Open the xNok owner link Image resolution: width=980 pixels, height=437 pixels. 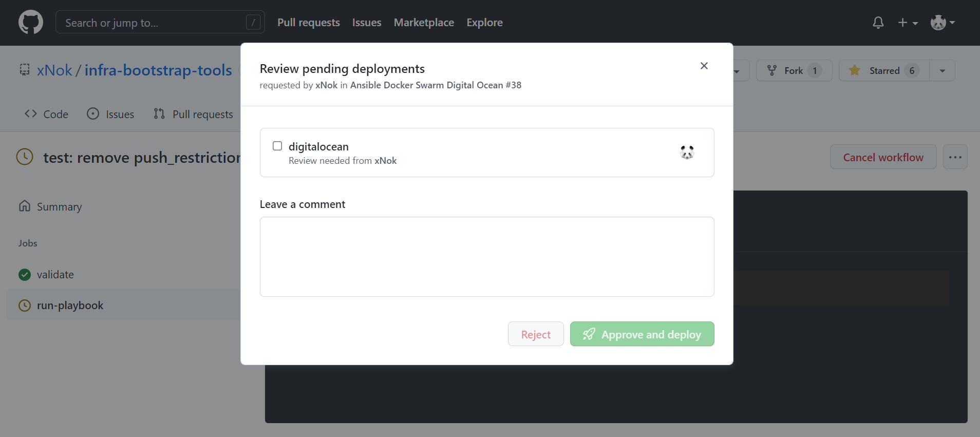54,70
